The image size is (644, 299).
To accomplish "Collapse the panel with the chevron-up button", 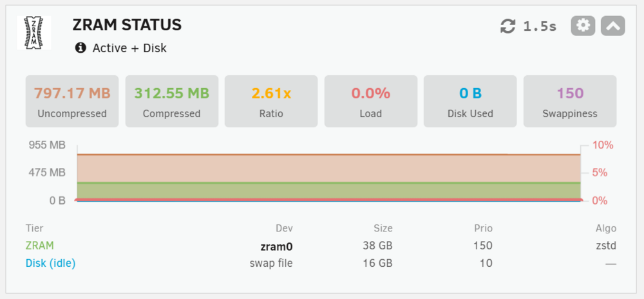I will tap(613, 26).
